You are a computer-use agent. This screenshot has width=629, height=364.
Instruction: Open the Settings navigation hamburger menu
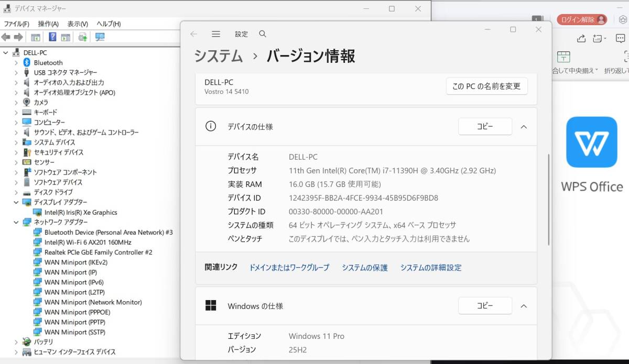coord(216,34)
